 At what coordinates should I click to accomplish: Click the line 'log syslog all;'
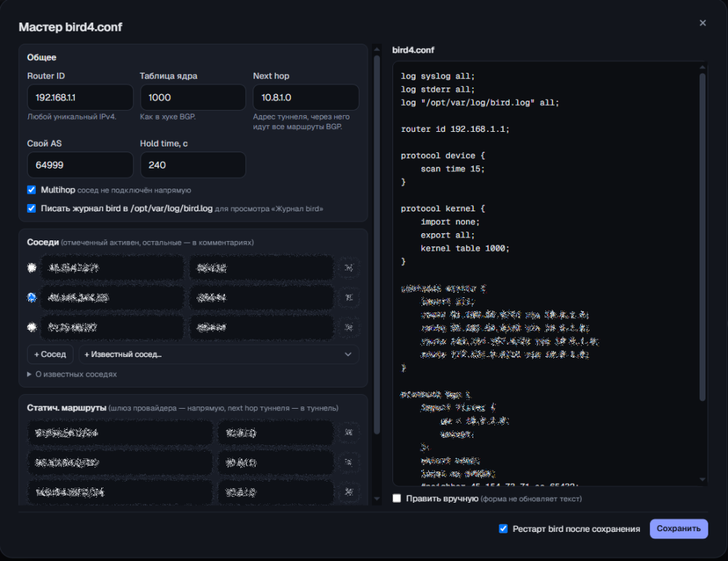438,76
